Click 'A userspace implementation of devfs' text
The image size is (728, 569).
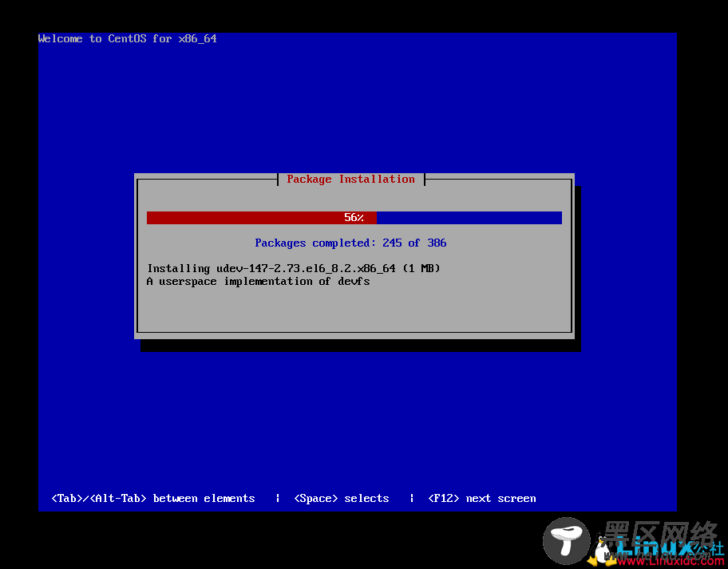click(x=258, y=281)
